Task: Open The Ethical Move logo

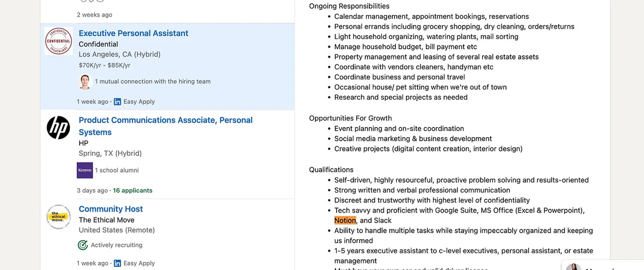Action: 58,216
